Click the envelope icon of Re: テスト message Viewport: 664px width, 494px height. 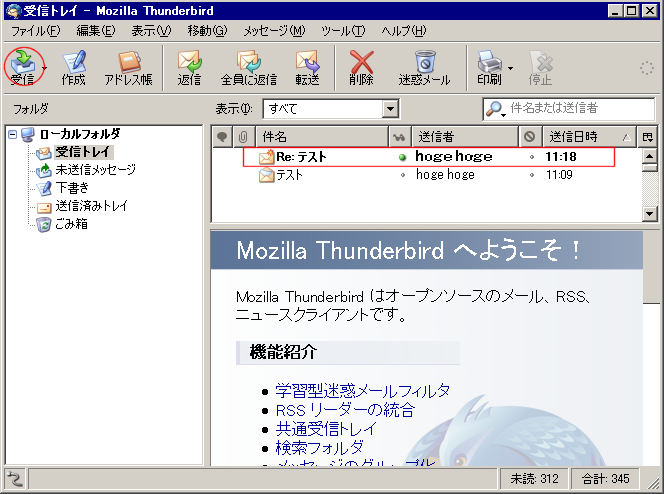(x=266, y=157)
